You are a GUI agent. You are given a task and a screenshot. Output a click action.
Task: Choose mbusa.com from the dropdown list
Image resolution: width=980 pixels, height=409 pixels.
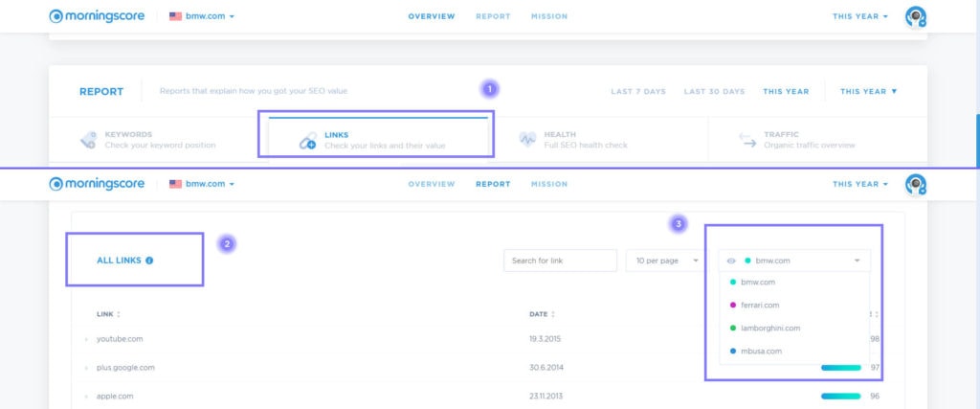[x=794, y=351]
